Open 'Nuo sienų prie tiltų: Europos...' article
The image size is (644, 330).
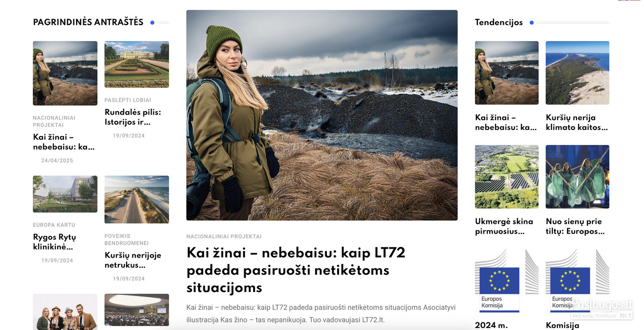coord(575,226)
